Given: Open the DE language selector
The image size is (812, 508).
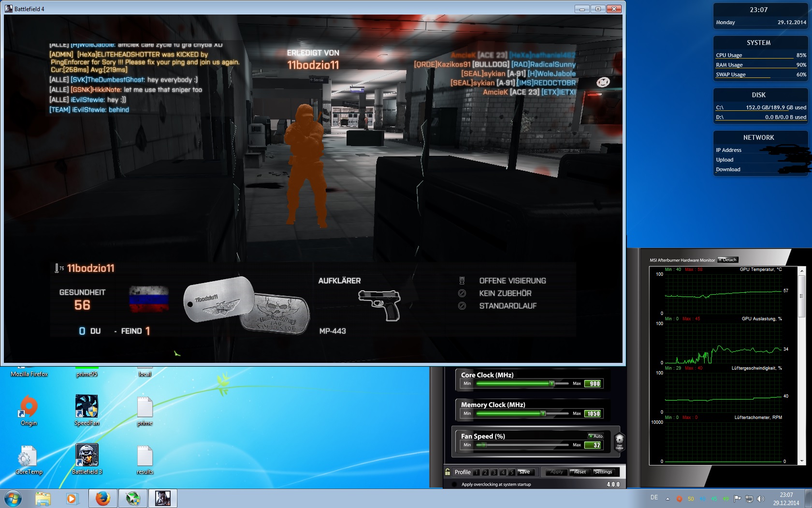Looking at the screenshot, I should (654, 497).
